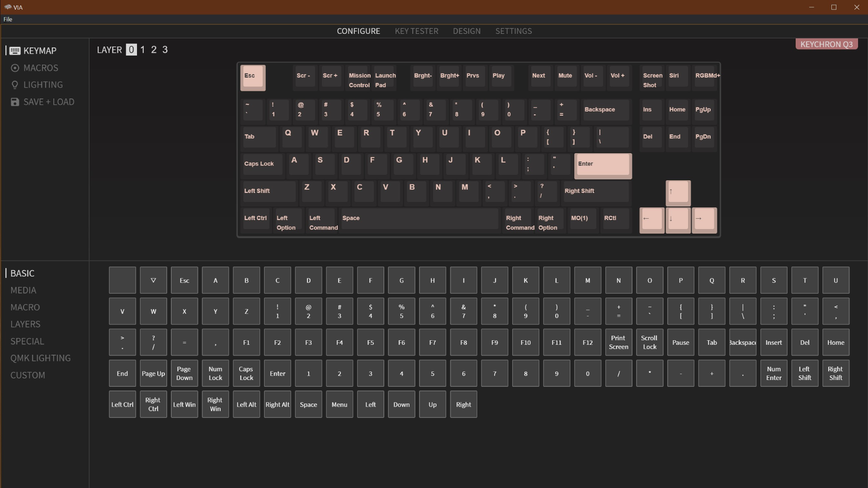Click the Screen Shot key on the keymap
The image size is (868, 488).
point(652,80)
